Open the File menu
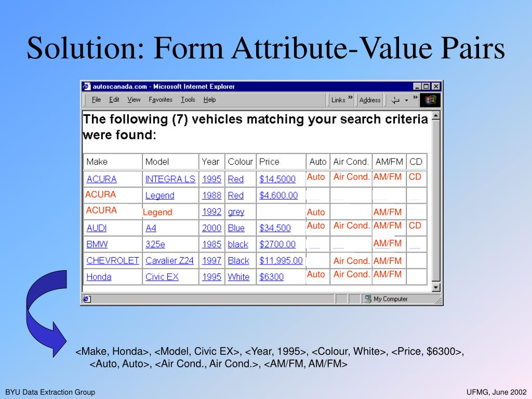This screenshot has width=532, height=399. (x=96, y=100)
